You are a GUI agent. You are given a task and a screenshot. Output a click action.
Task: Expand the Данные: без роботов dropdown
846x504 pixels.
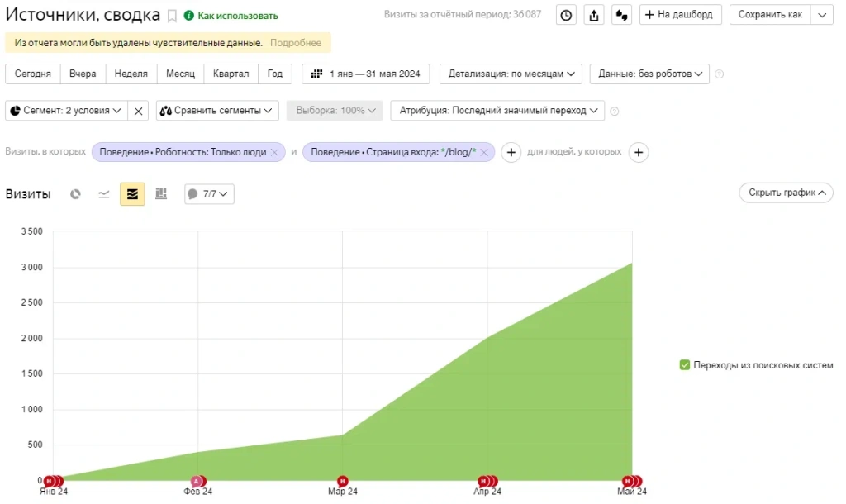coord(649,74)
